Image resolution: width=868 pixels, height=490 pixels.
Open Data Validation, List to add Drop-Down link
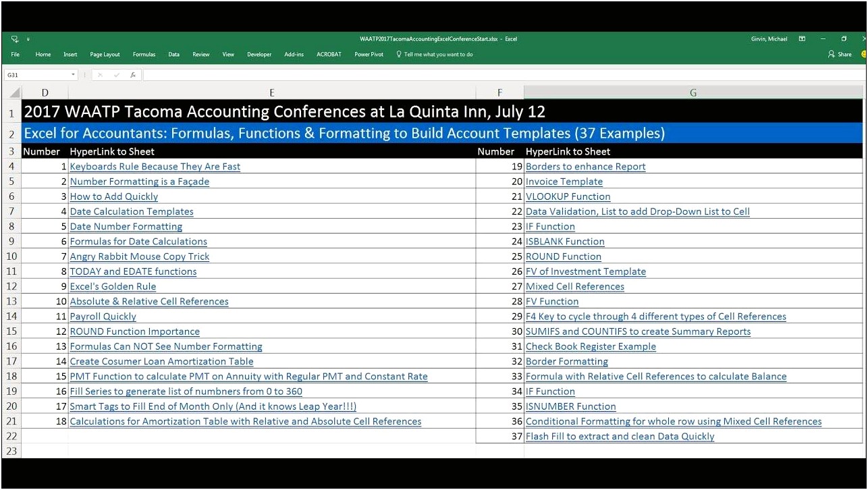coord(638,211)
